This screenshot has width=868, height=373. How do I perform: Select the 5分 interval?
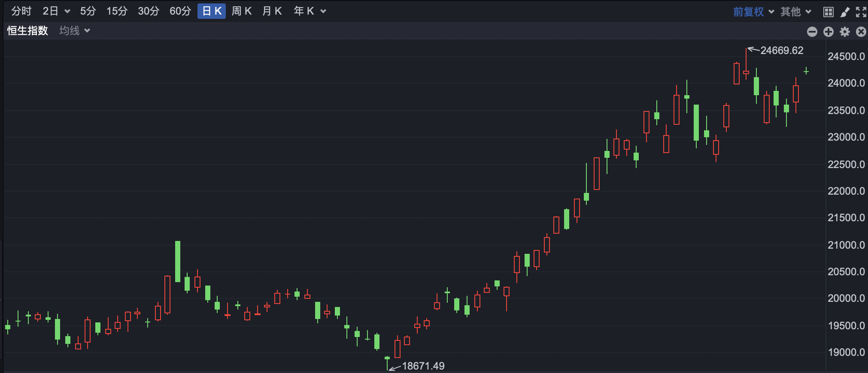click(x=88, y=11)
